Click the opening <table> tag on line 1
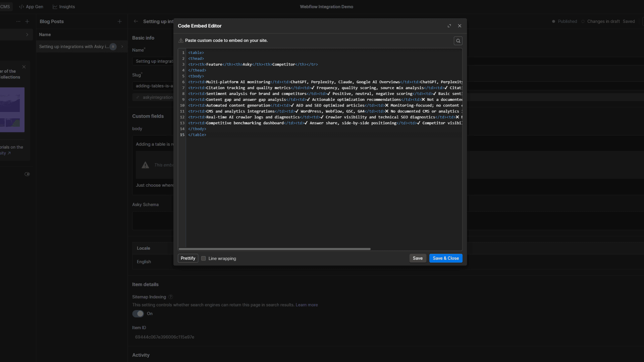 196,53
